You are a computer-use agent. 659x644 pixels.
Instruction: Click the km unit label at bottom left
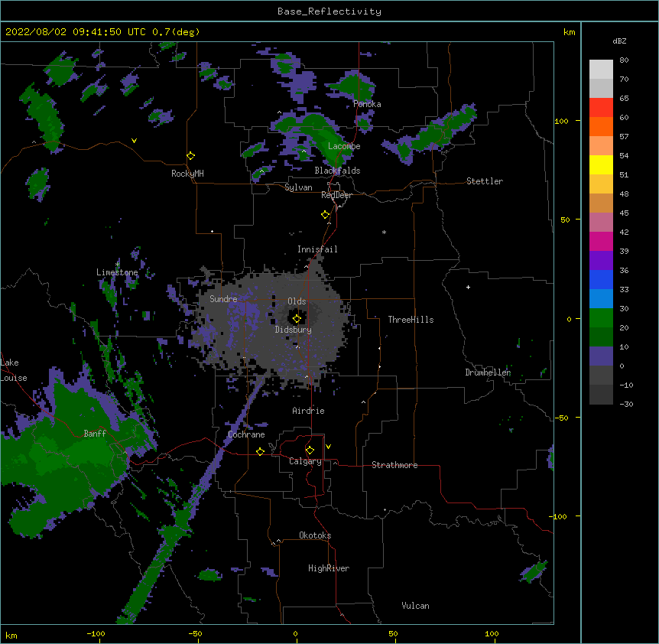(x=11, y=636)
